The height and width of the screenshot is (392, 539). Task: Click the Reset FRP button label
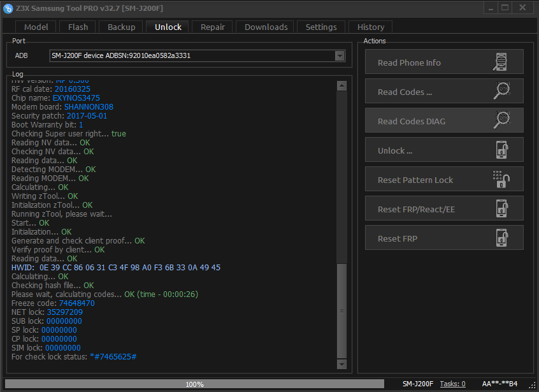tap(398, 238)
